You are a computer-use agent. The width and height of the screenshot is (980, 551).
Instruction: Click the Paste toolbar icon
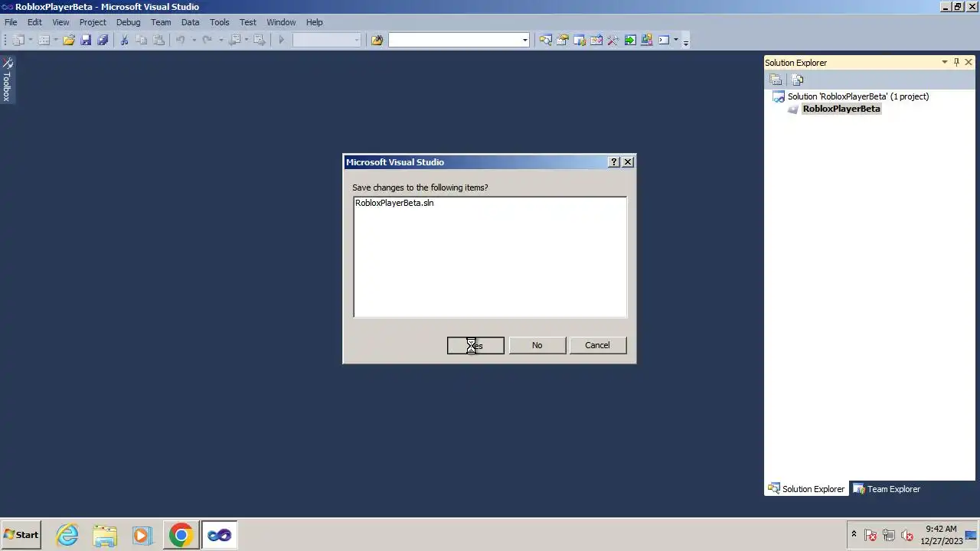point(159,40)
